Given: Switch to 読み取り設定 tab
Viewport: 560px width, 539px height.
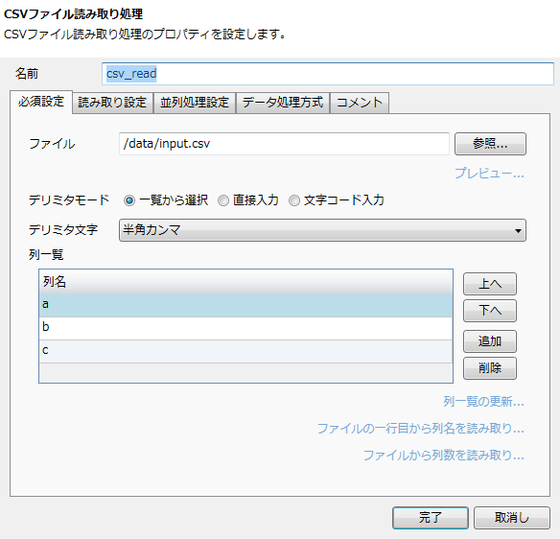Looking at the screenshot, I should point(112,103).
